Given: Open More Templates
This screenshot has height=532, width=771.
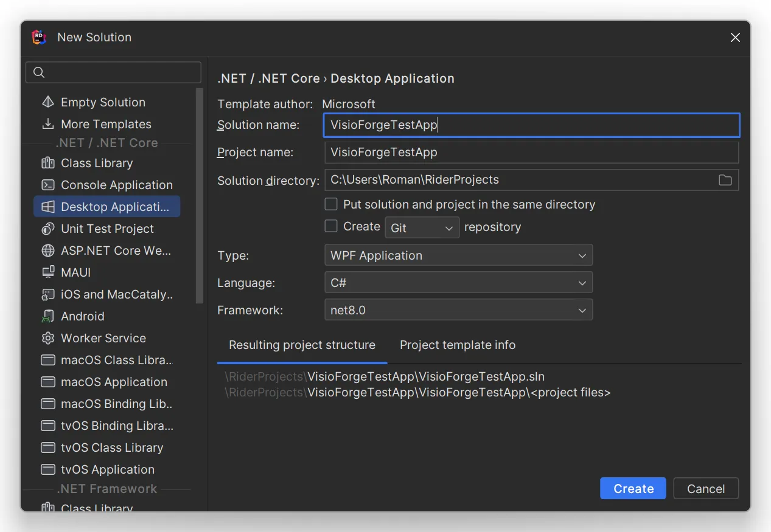Looking at the screenshot, I should click(105, 123).
